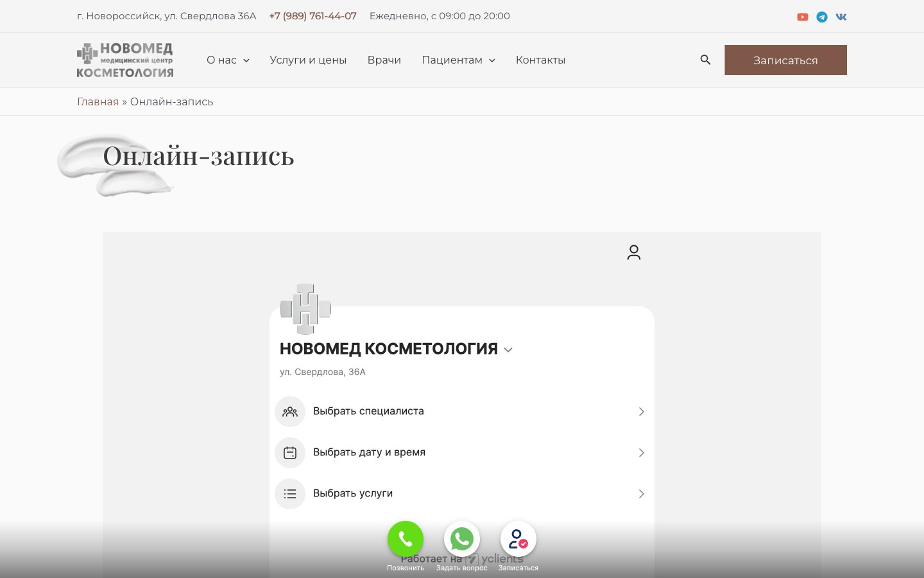Image resolution: width=924 pixels, height=578 pixels.
Task: Open the WhatsApp ask question icon
Action: pos(462,539)
